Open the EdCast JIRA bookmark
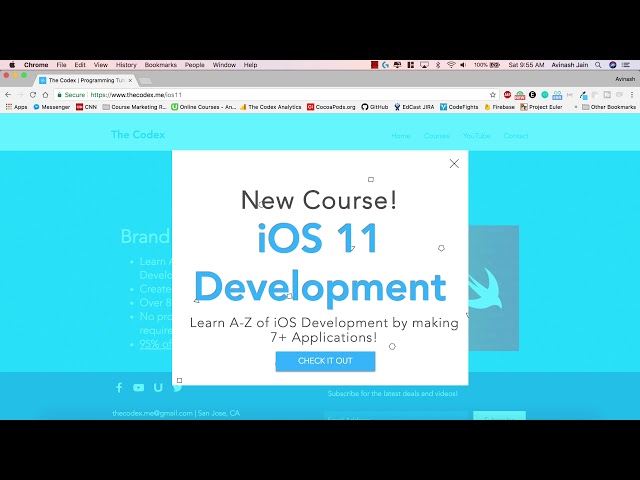 (x=414, y=107)
